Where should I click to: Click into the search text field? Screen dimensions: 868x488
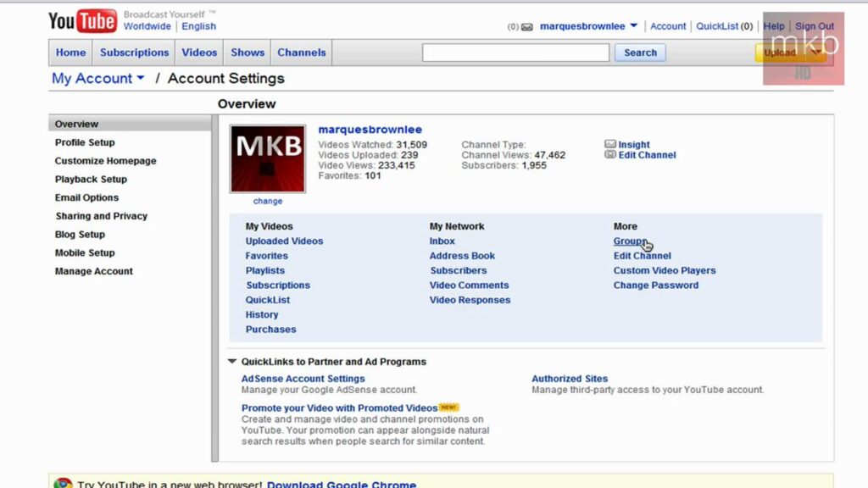coord(515,53)
